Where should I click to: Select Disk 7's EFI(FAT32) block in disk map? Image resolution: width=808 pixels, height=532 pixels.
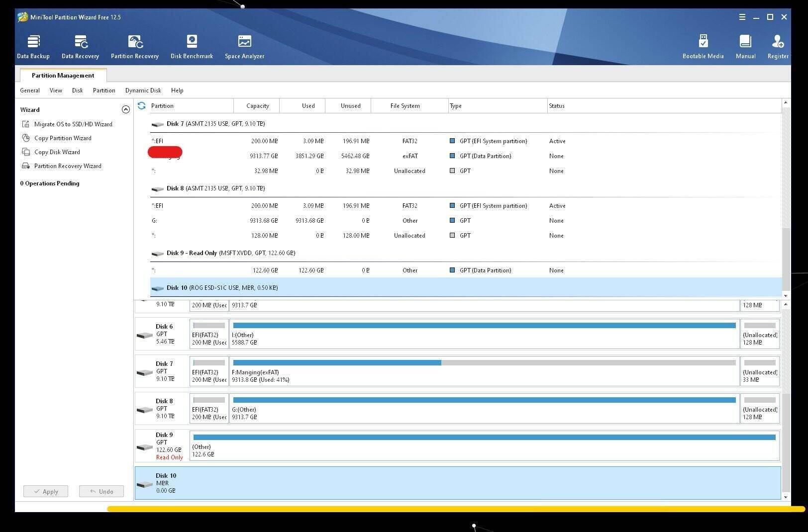[209, 371]
